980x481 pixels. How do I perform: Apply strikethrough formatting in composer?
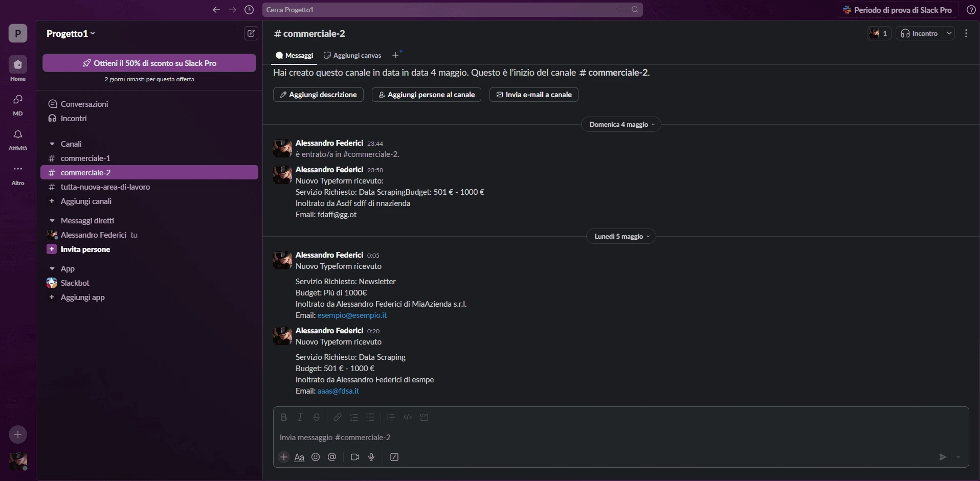(317, 418)
